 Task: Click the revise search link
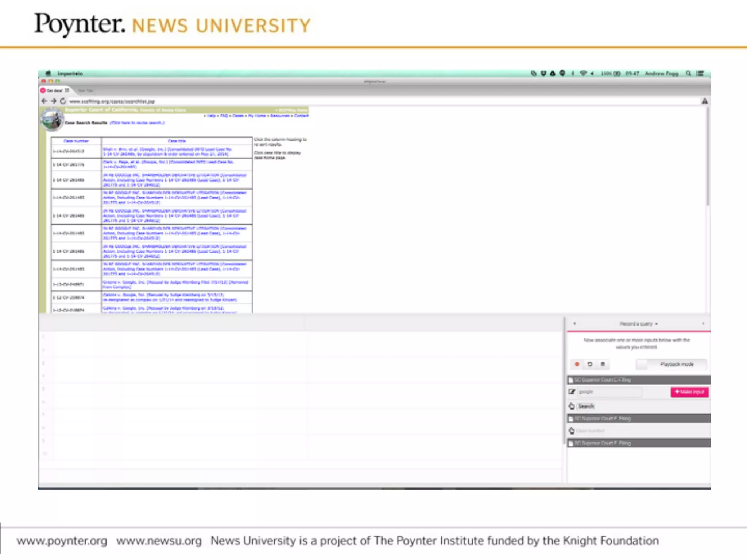click(x=137, y=123)
